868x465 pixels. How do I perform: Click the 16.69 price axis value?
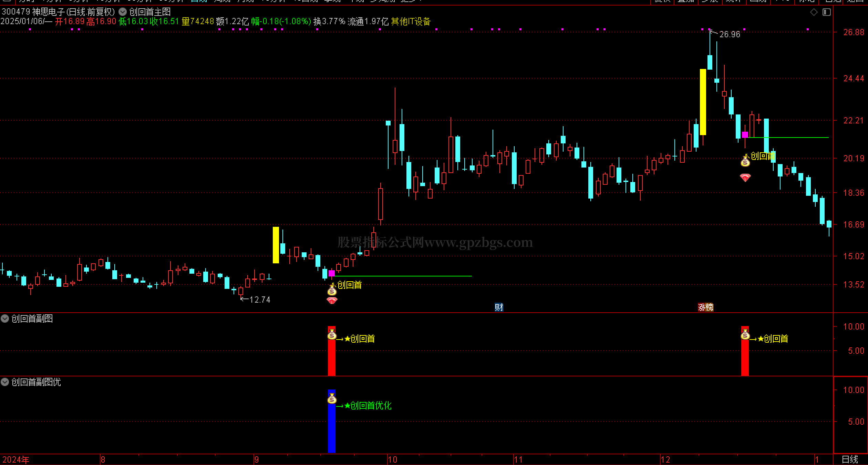[854, 225]
